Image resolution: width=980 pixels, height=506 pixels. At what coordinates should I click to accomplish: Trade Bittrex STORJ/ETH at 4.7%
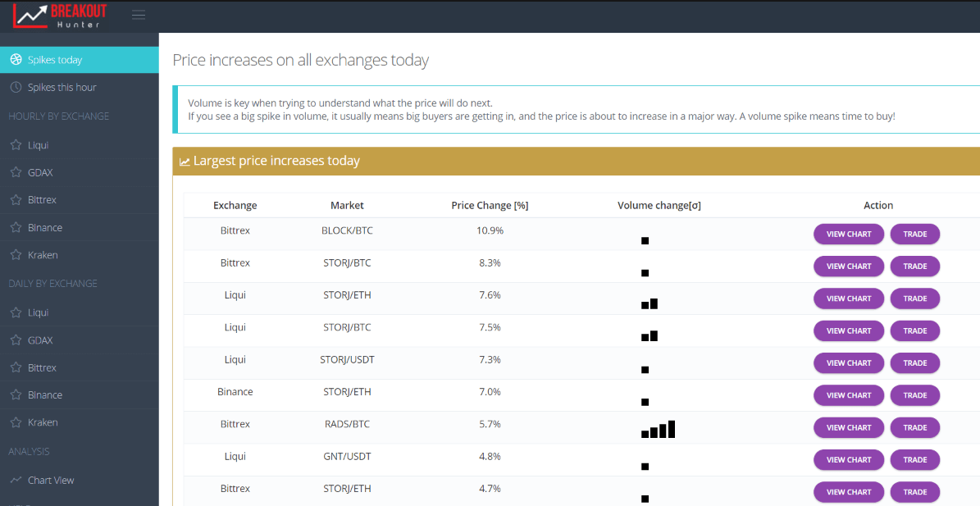click(915, 492)
